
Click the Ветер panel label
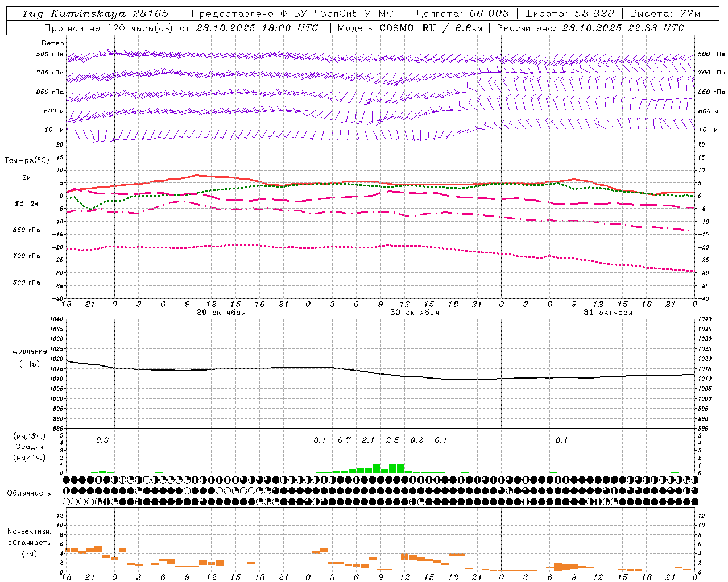point(53,43)
